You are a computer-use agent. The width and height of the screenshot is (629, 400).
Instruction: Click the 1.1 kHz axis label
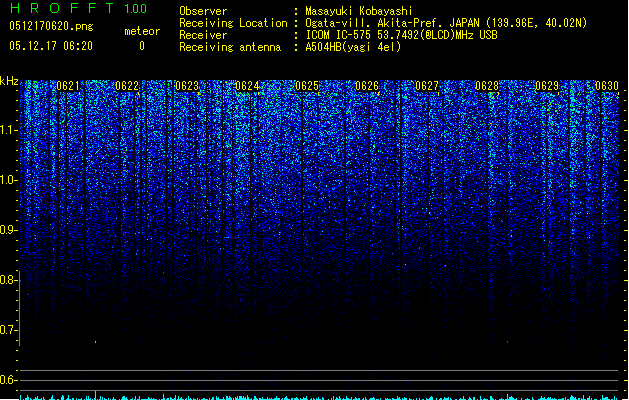click(x=9, y=130)
